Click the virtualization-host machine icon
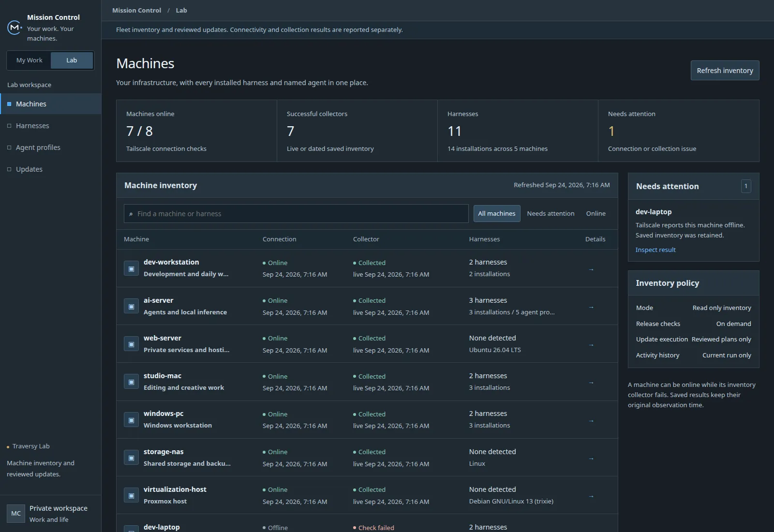 tap(131, 495)
